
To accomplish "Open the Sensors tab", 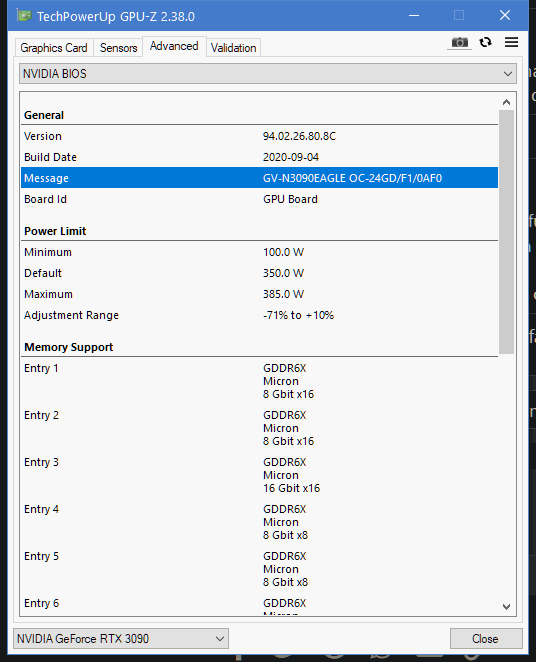I will point(118,48).
